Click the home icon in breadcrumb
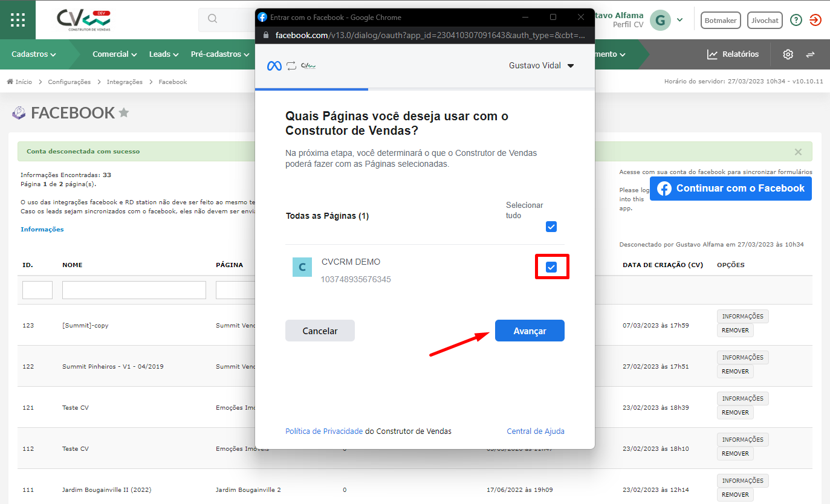Viewport: 830px width, 504px height. pos(10,82)
